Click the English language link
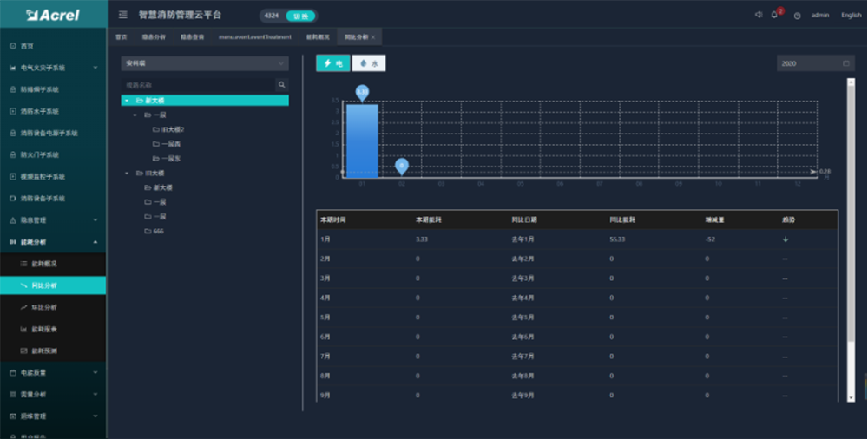The height and width of the screenshot is (439, 868). pos(851,15)
